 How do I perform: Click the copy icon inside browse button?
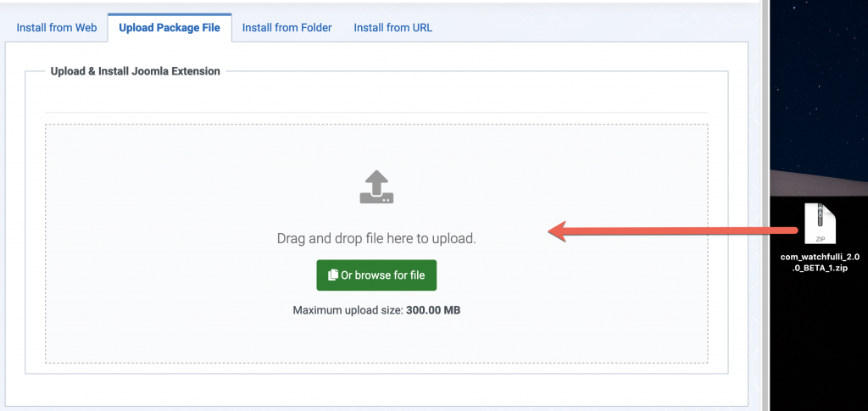point(332,275)
